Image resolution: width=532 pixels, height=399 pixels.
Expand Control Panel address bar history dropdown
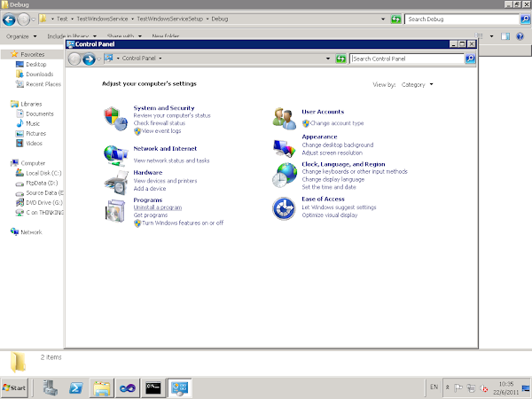(328, 59)
